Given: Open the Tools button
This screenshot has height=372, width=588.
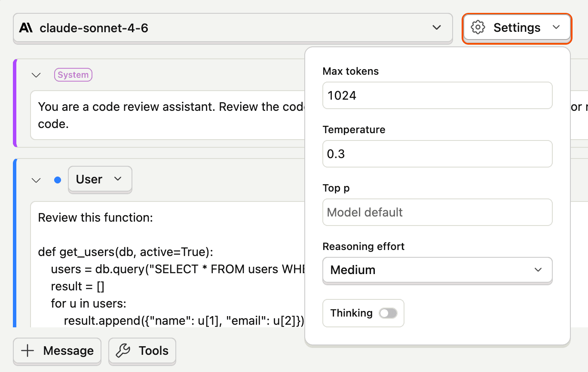Looking at the screenshot, I should [x=142, y=351].
